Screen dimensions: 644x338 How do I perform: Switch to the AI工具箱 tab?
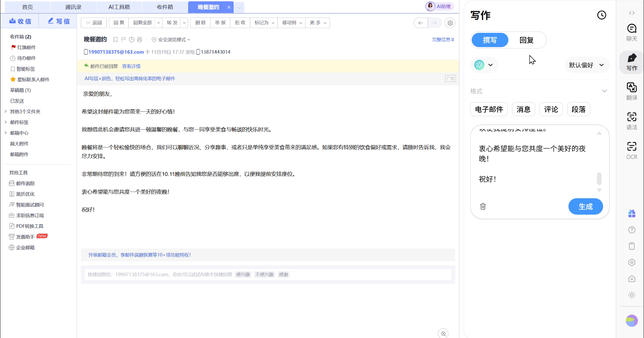[119, 7]
